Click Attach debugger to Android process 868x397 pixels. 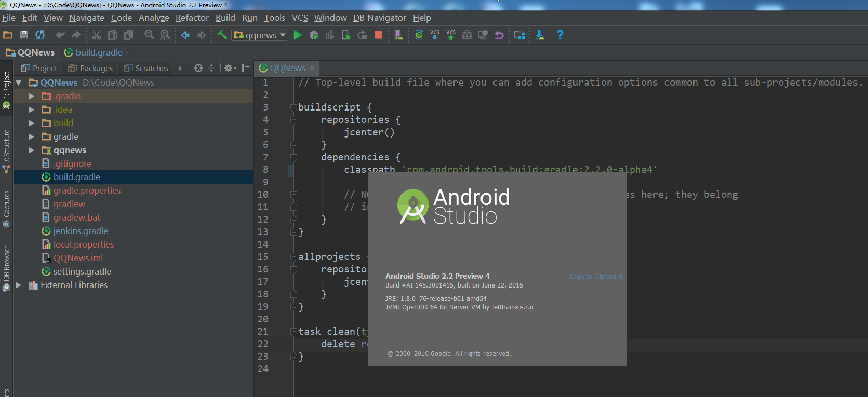pyautogui.click(x=346, y=35)
